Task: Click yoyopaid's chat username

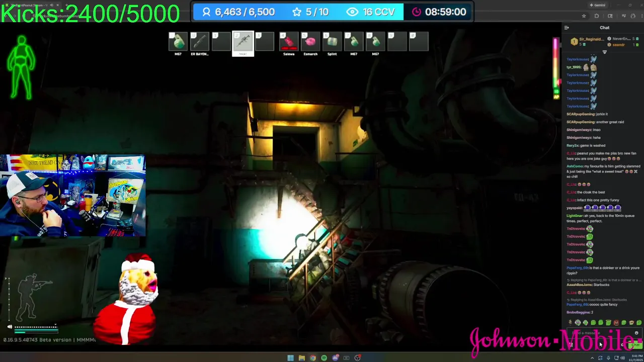Action: click(574, 208)
